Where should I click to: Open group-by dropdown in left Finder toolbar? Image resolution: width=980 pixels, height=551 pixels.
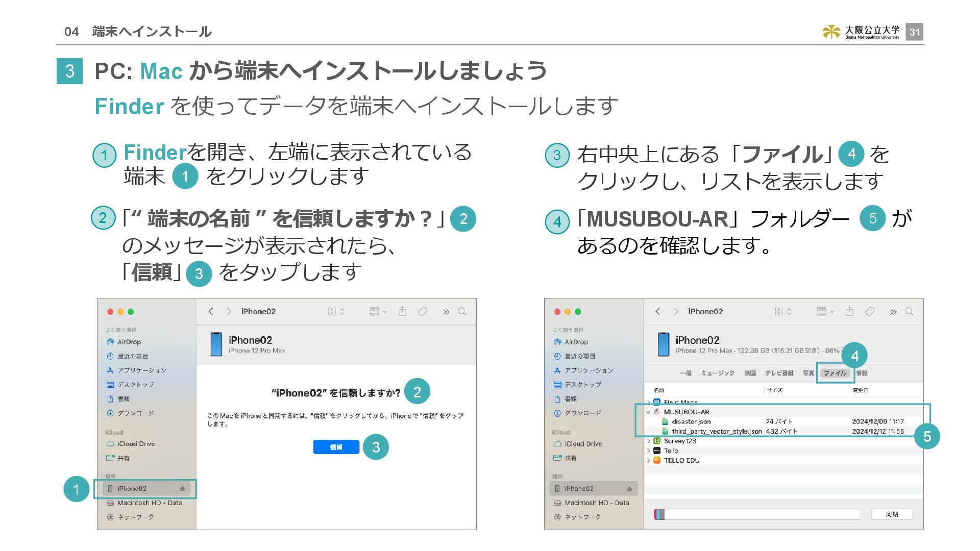point(378,312)
